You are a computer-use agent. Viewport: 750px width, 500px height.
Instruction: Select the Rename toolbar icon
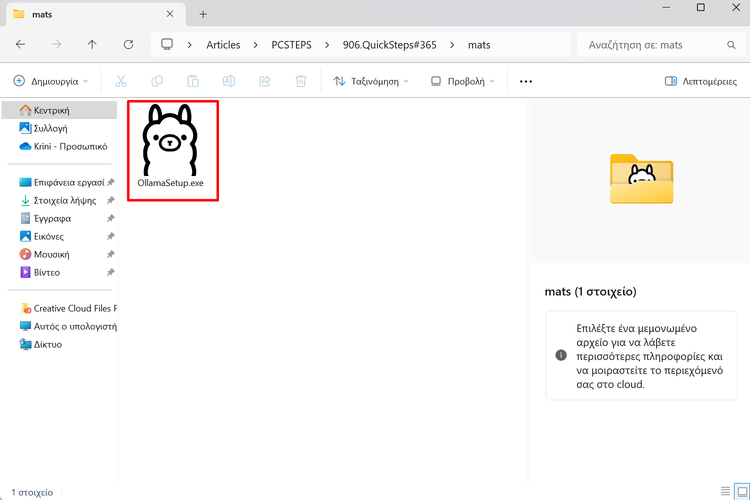(229, 81)
